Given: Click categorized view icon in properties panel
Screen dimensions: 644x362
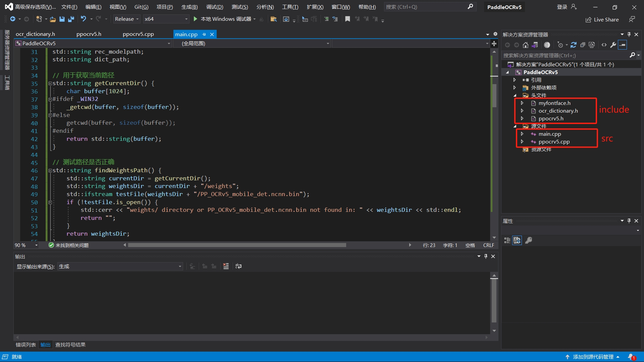Looking at the screenshot, I should (507, 240).
